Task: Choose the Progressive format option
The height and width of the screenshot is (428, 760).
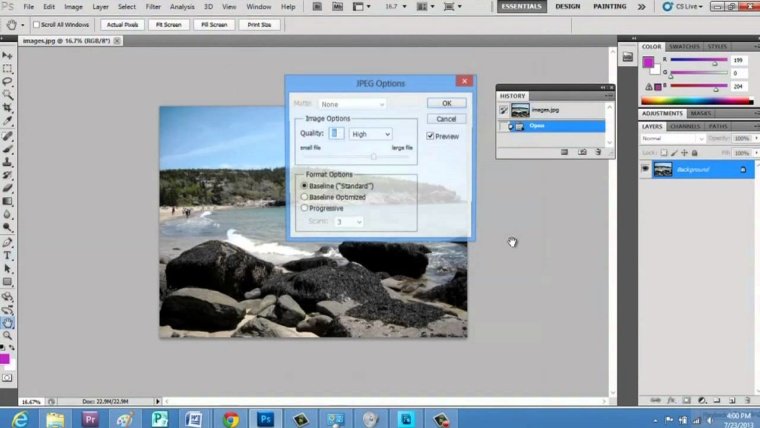Action: [305, 208]
